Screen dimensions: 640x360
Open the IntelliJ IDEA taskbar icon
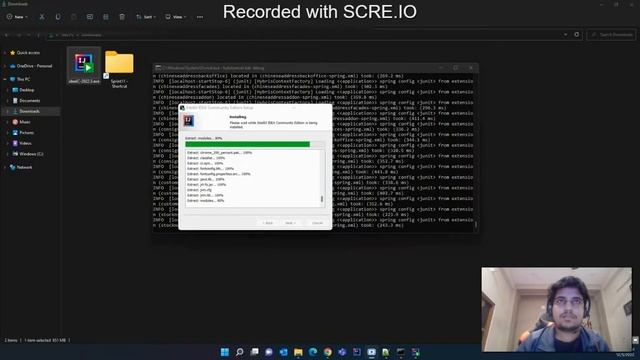coord(357,352)
